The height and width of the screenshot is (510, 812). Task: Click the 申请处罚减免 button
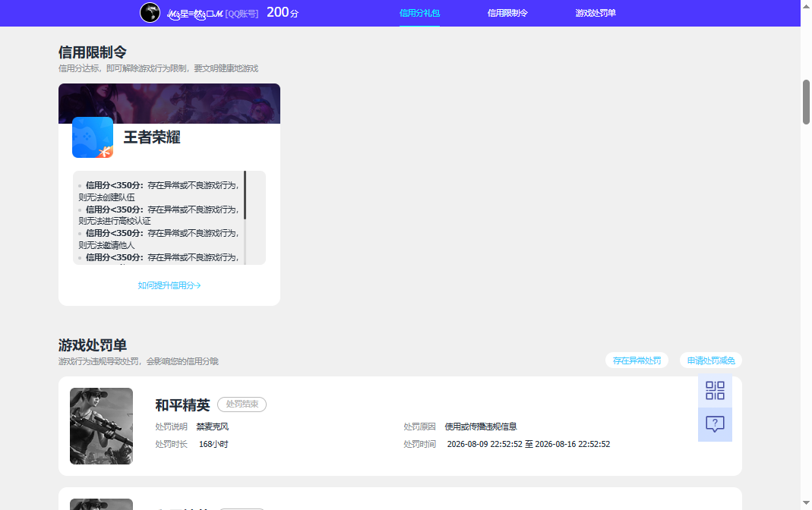click(711, 360)
